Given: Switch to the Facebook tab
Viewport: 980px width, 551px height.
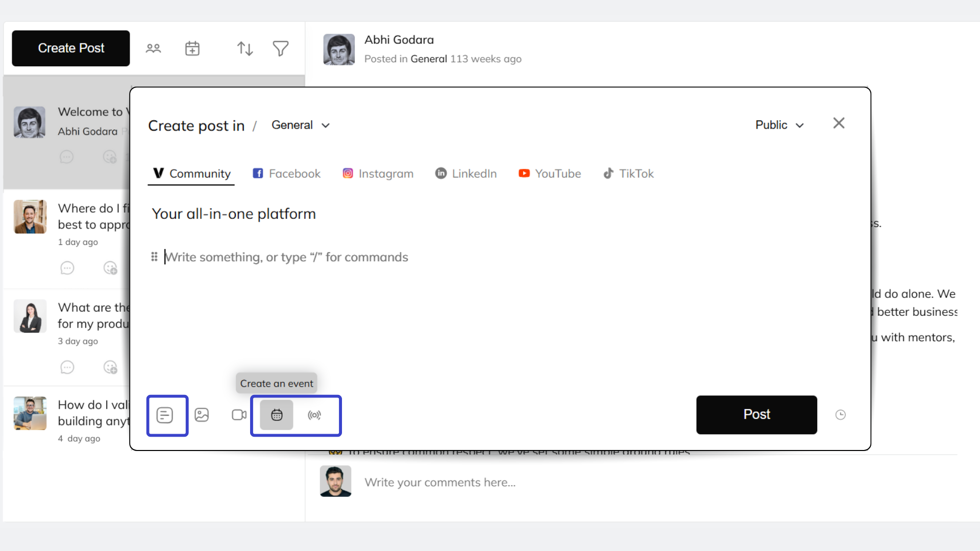Looking at the screenshot, I should [286, 173].
